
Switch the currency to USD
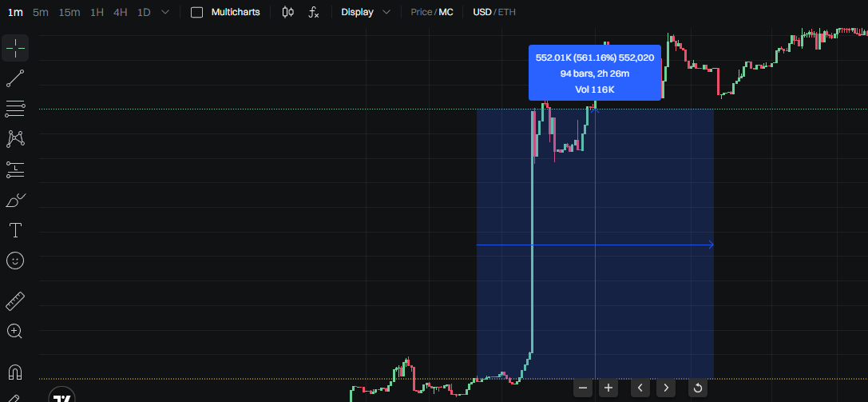[482, 12]
